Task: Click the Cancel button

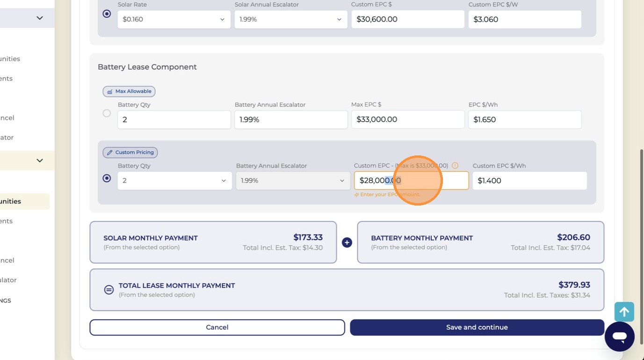Action: click(217, 327)
